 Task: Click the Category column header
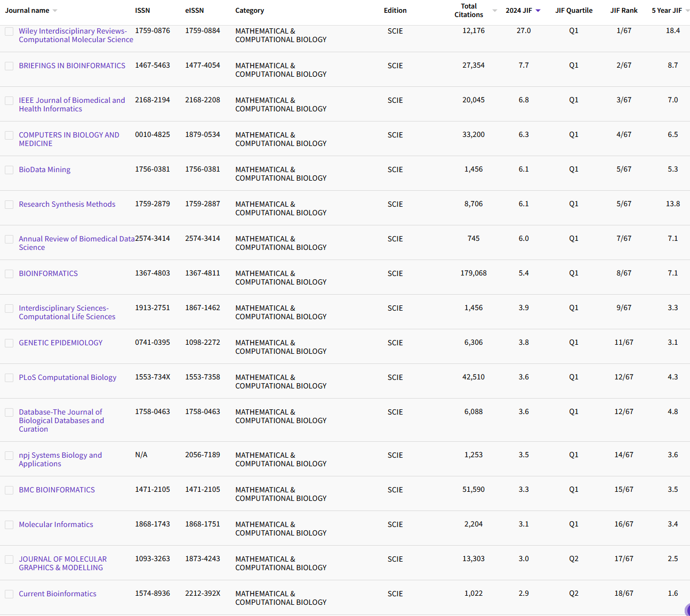coord(250,11)
